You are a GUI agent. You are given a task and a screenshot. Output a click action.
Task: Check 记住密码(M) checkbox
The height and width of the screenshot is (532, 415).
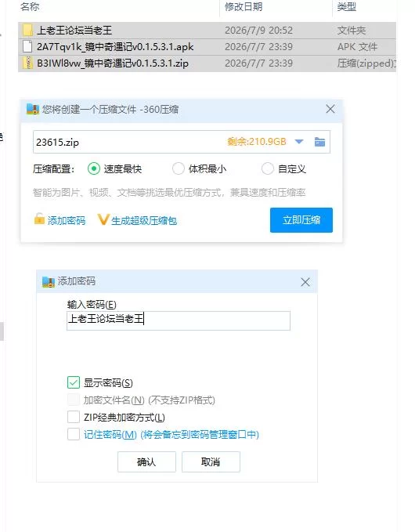(74, 434)
